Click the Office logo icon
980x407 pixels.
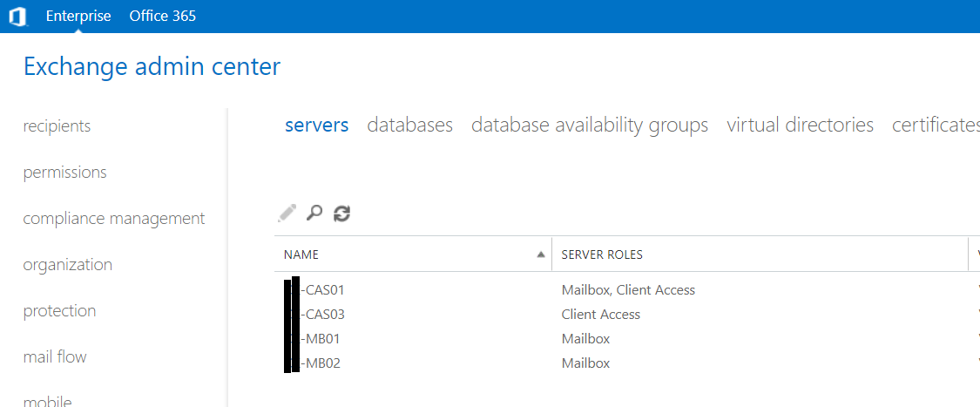tap(17, 17)
